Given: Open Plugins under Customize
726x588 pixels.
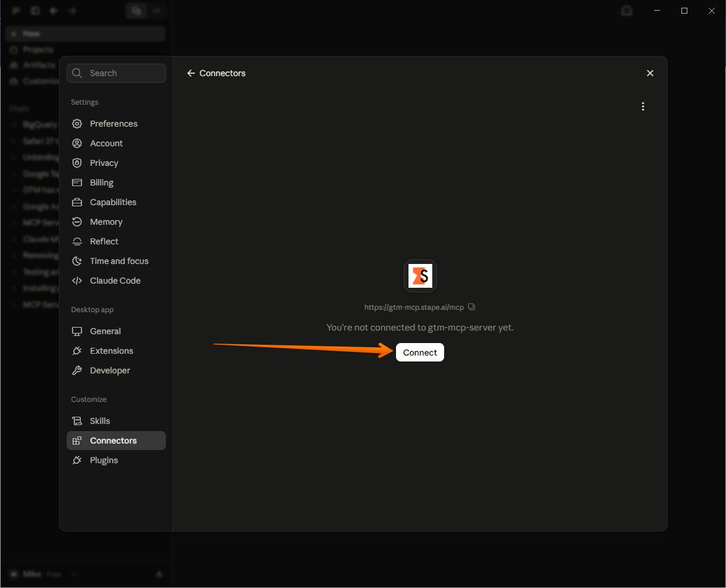Looking at the screenshot, I should pos(116,460).
